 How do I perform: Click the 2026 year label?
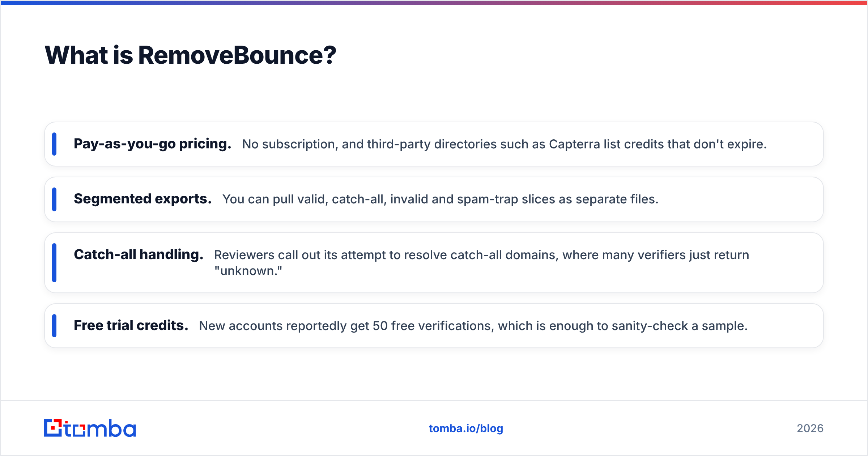810,428
